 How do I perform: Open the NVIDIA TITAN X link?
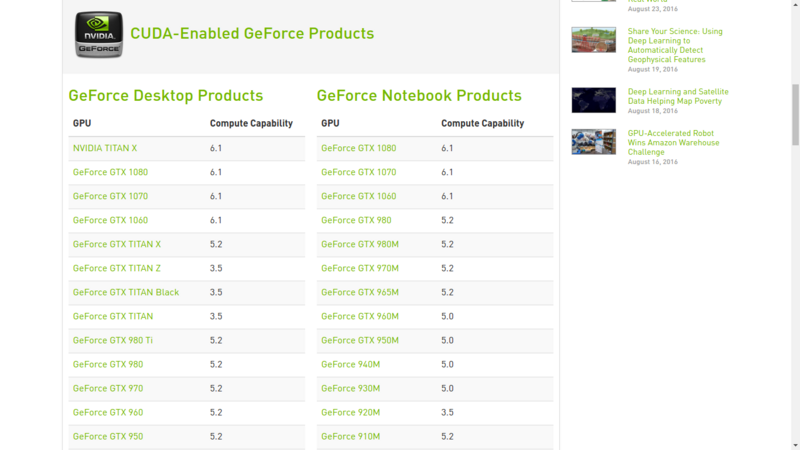click(x=105, y=148)
